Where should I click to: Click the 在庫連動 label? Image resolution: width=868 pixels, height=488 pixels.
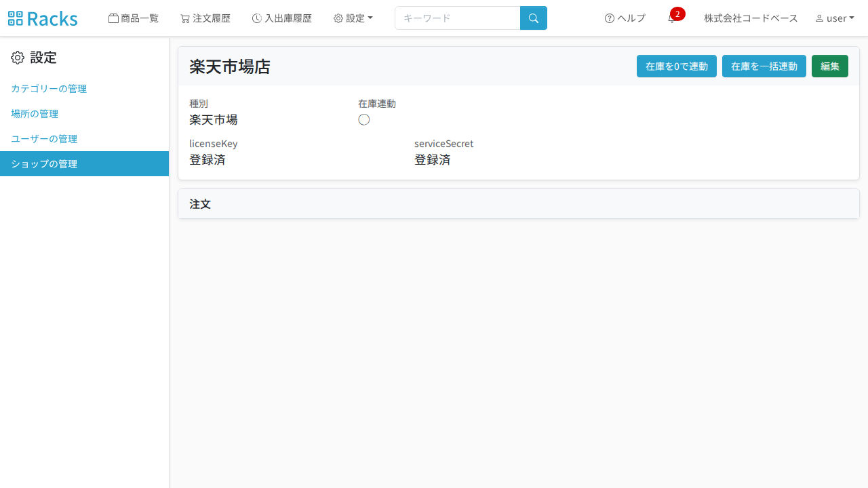pyautogui.click(x=377, y=104)
